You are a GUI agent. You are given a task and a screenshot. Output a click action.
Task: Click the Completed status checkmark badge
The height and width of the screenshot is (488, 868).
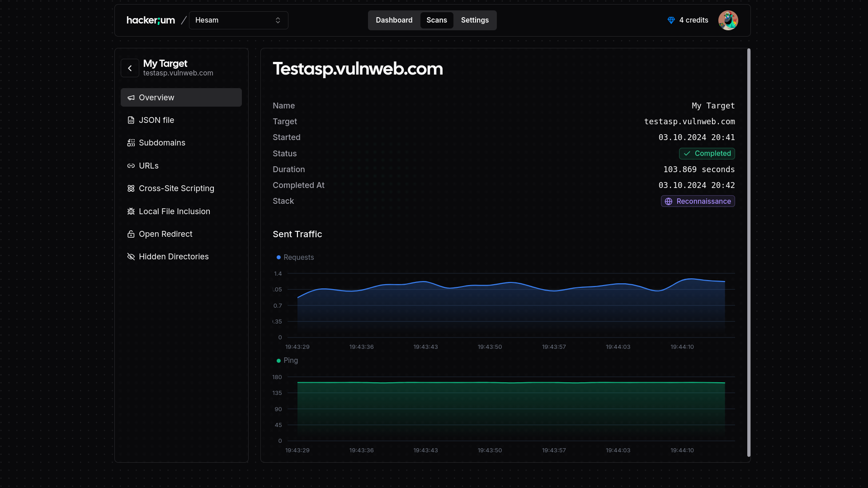707,153
